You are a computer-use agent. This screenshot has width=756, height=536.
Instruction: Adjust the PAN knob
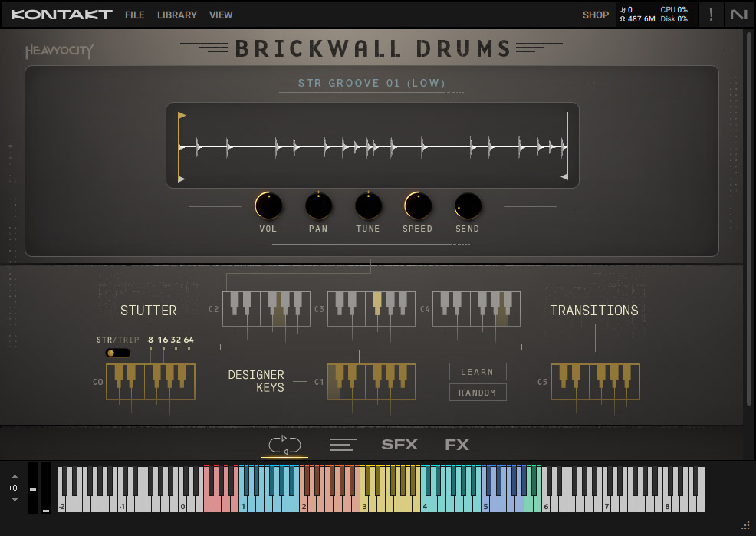click(x=318, y=206)
